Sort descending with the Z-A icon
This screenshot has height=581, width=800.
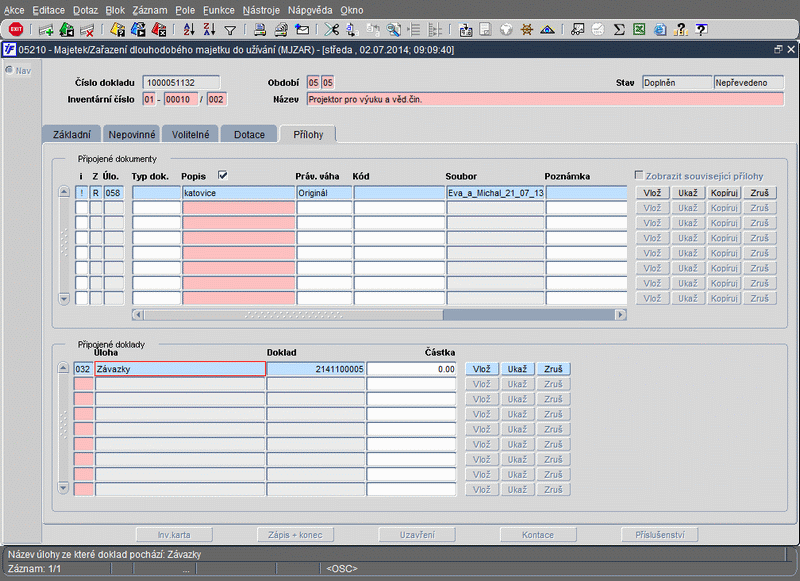point(210,30)
